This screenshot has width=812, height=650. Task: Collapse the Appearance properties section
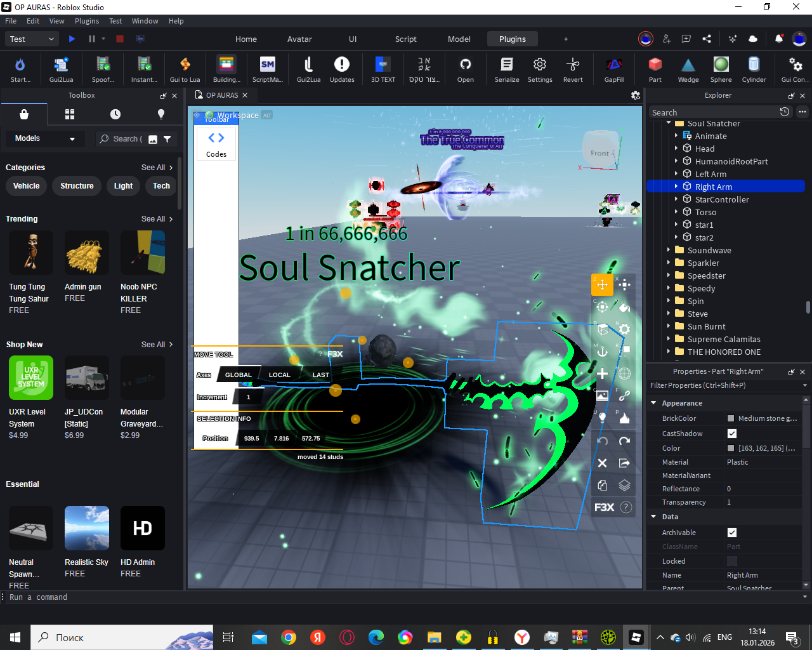click(x=653, y=403)
